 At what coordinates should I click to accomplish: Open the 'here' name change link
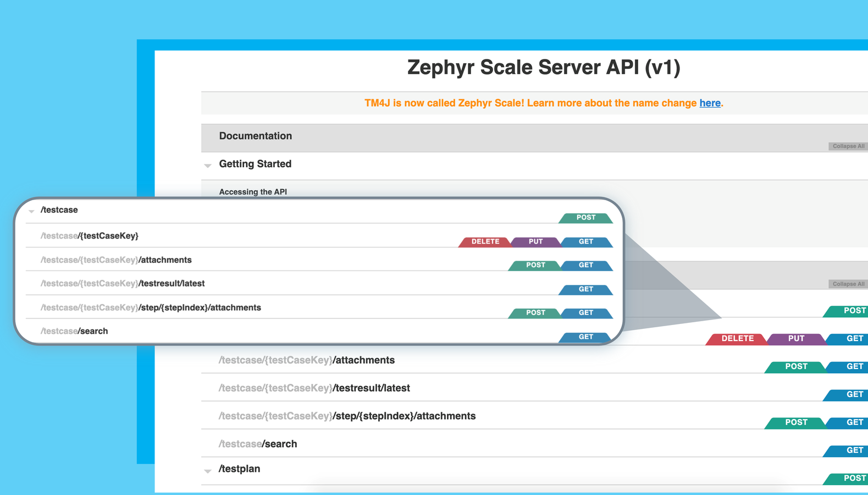pyautogui.click(x=710, y=103)
